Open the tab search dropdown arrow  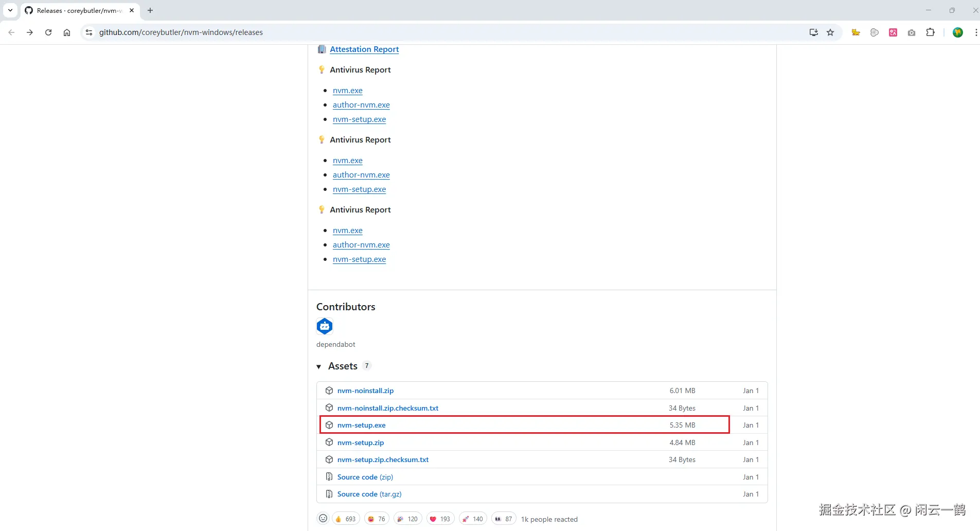[10, 10]
